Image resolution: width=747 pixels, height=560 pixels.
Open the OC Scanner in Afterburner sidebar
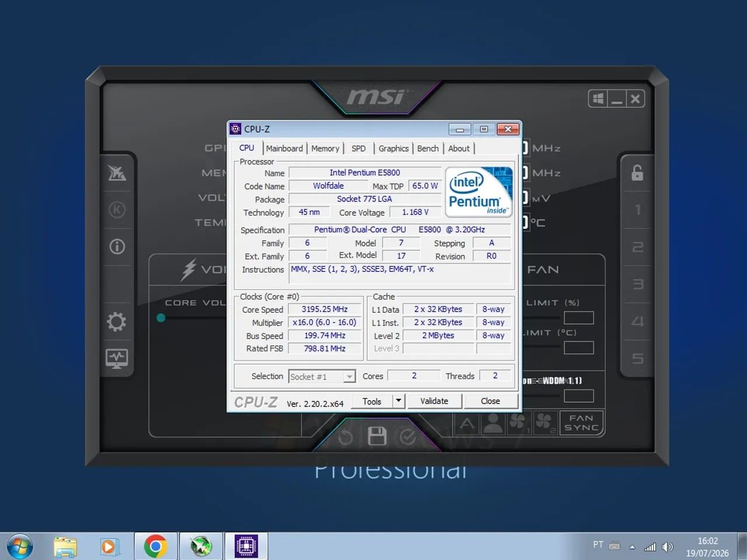pyautogui.click(x=117, y=173)
